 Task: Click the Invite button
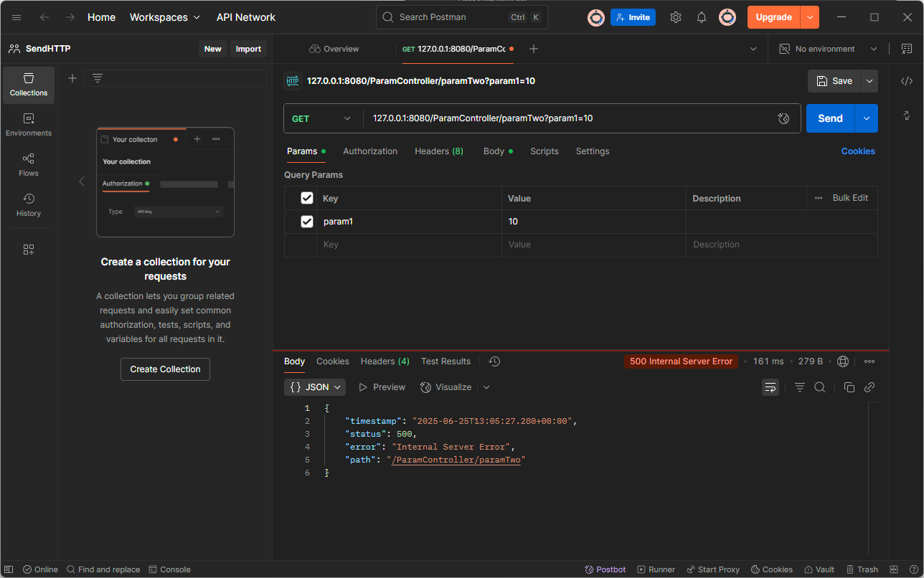633,17
